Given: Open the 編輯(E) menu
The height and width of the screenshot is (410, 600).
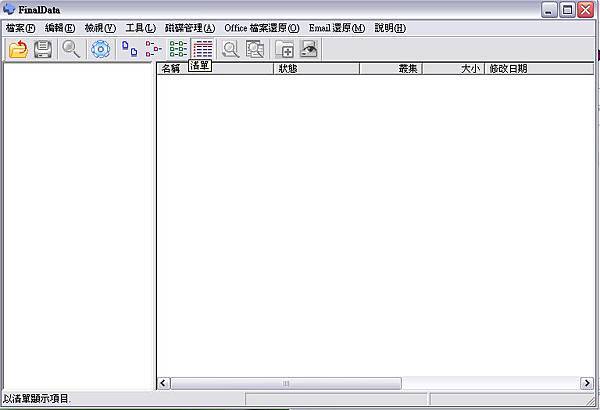Looking at the screenshot, I should tap(60, 28).
